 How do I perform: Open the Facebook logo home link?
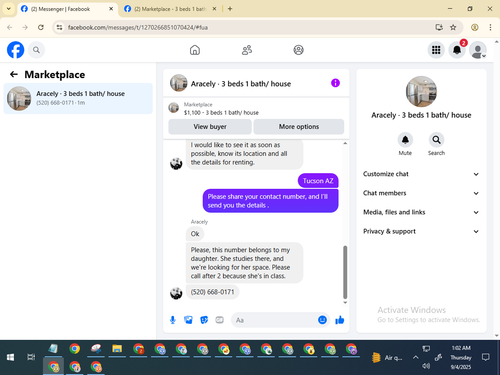click(15, 50)
